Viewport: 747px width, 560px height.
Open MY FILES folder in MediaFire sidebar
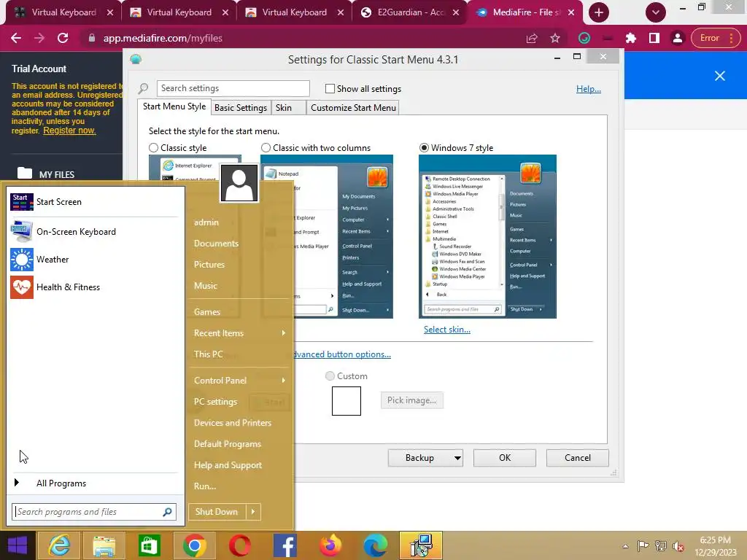point(57,175)
